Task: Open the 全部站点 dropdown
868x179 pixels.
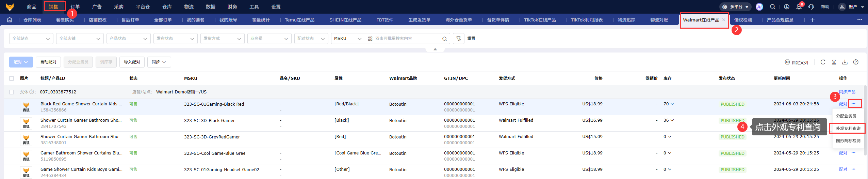Action: (31, 39)
